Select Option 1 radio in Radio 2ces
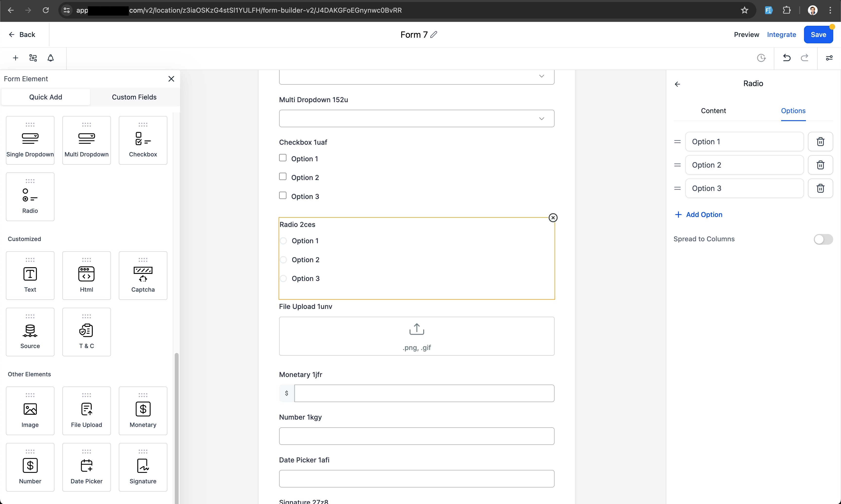841x504 pixels. (283, 241)
